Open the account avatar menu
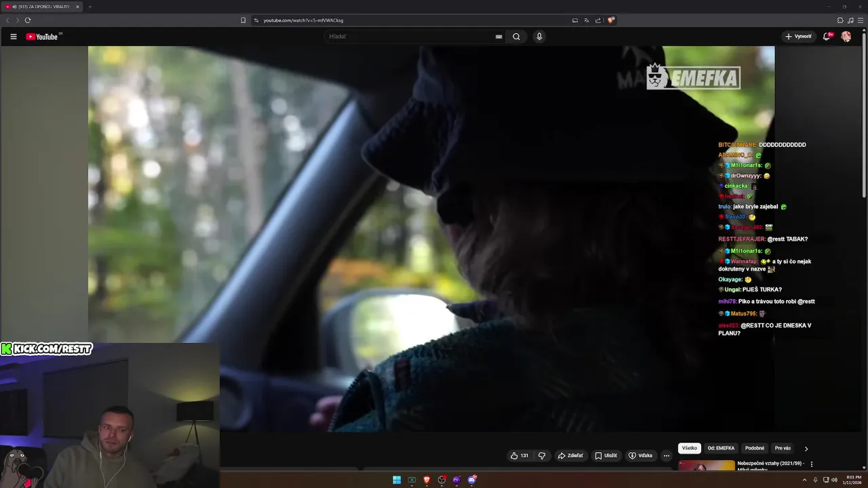Viewport: 868px width, 488px height. (846, 37)
